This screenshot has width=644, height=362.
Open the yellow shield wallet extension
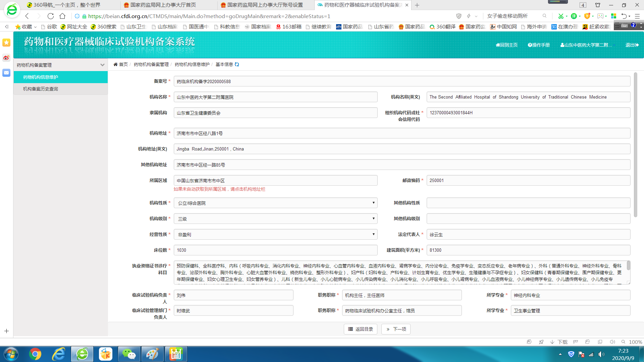[587, 16]
